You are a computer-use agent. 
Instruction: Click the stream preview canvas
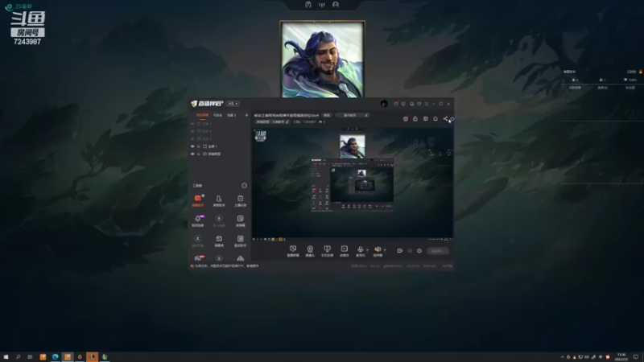coord(353,183)
